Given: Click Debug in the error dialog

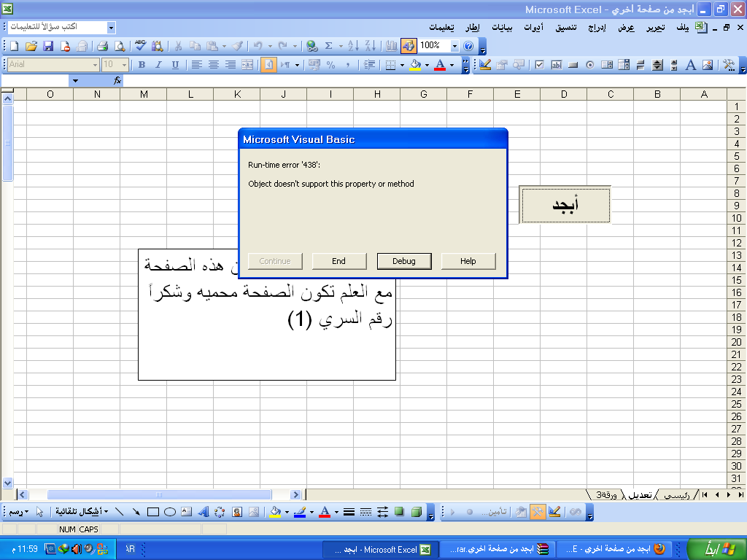Looking at the screenshot, I should (x=404, y=261).
